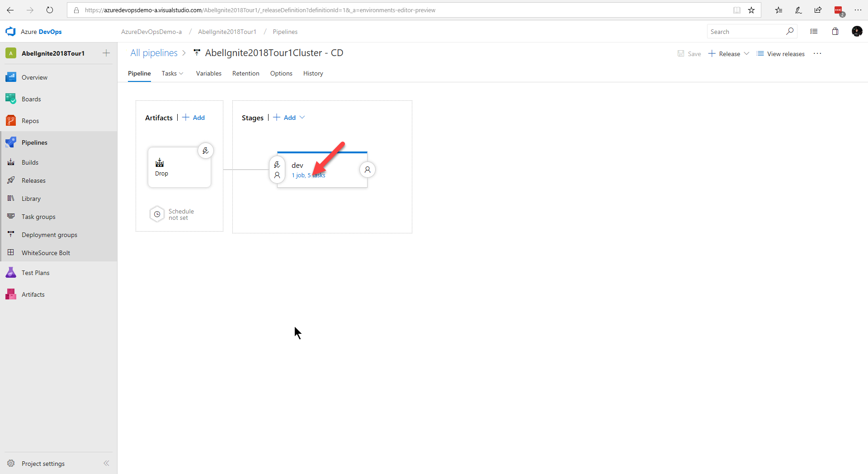The height and width of the screenshot is (474, 868).
Task: Click the Azure DevOps logo icon
Action: [10, 32]
